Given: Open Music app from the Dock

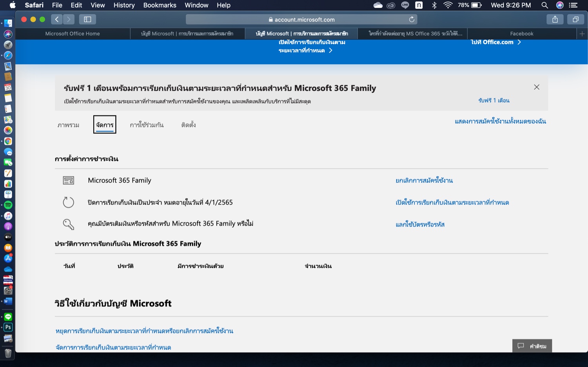Looking at the screenshot, I should pyautogui.click(x=8, y=216).
